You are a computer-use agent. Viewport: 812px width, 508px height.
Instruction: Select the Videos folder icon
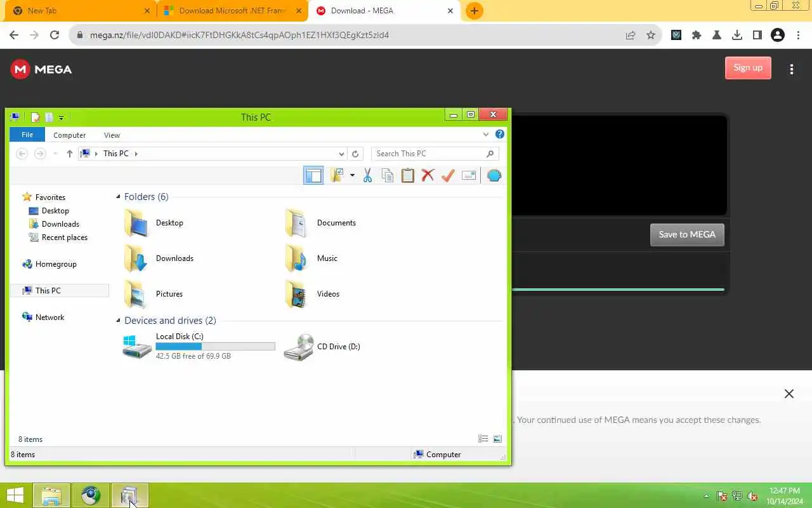click(296, 294)
